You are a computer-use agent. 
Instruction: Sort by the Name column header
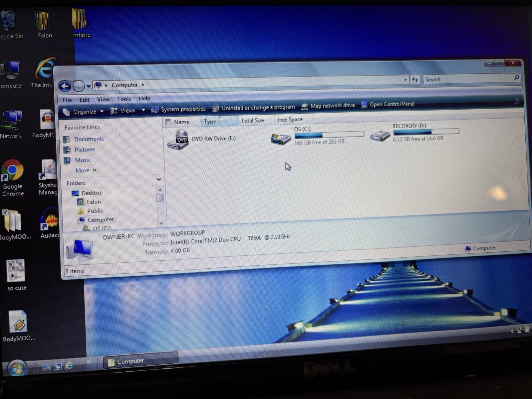click(x=182, y=122)
